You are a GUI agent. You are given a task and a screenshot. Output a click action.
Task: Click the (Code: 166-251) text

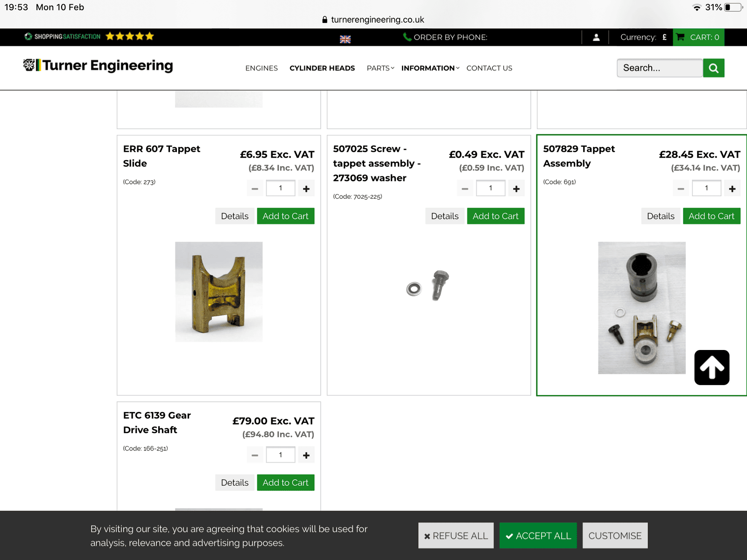146,448
